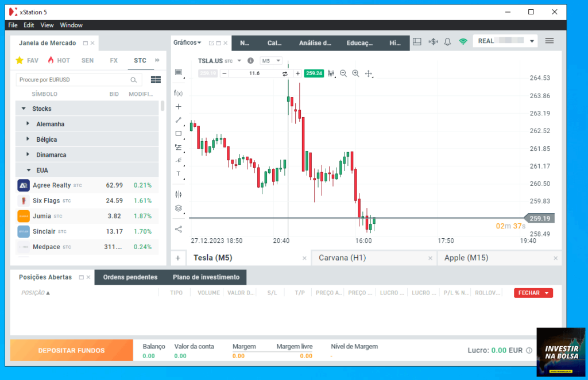This screenshot has height=380, width=588.
Task: Click the 11.6 volume input field
Action: click(254, 73)
